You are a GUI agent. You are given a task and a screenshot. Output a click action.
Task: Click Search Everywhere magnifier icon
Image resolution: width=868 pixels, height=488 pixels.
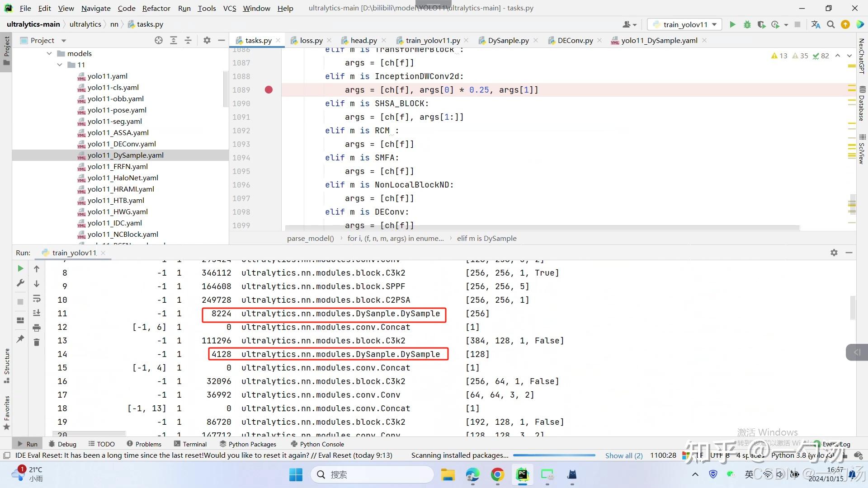[x=831, y=24]
